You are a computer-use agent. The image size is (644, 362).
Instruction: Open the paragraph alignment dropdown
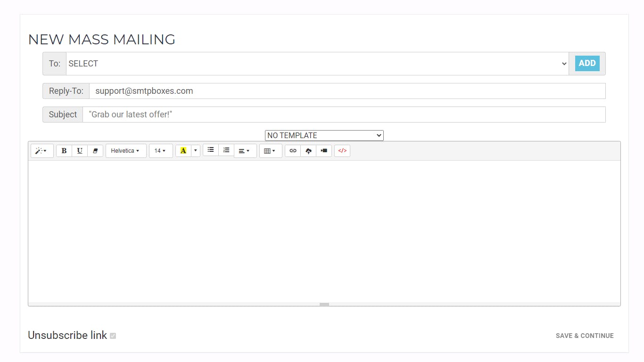(245, 151)
